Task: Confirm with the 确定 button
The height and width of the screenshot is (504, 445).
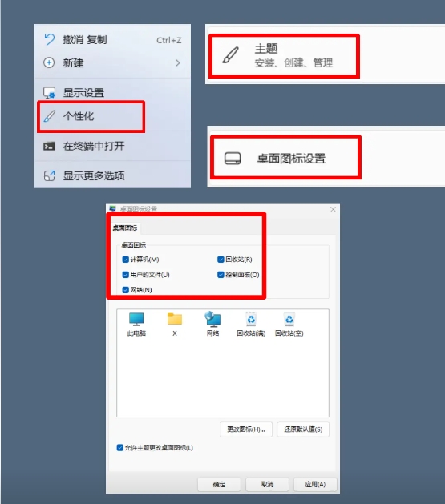Action: (x=219, y=484)
